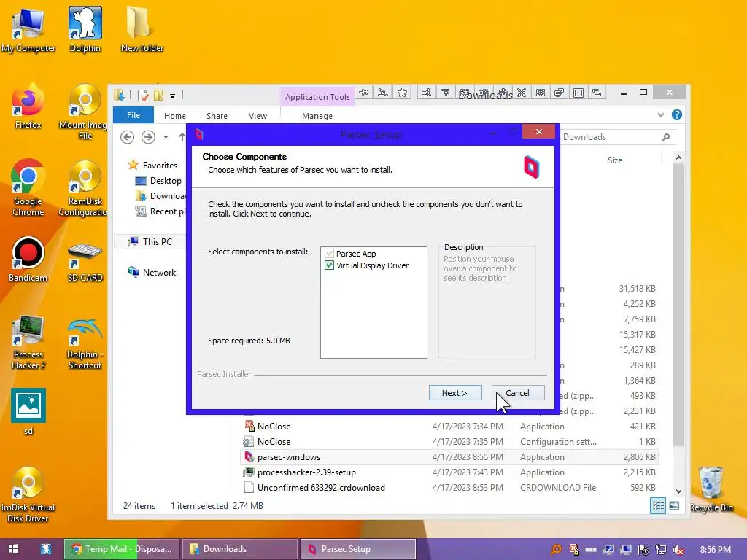Open the My Computer desktop icon
Viewport: 747px width, 560px height.
[28, 29]
